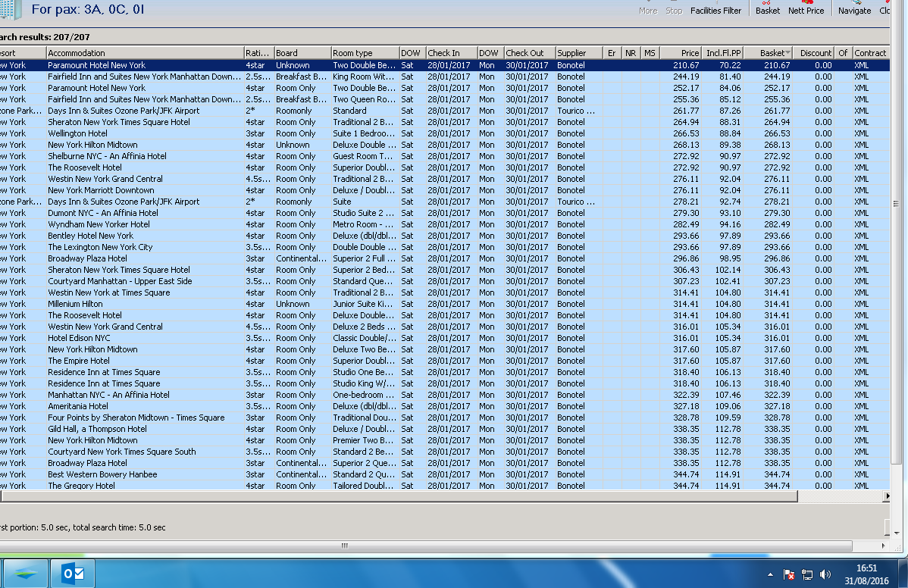Viewport: 908px width, 588px height.
Task: Select Westin New York at Times Square
Action: pos(445,292)
